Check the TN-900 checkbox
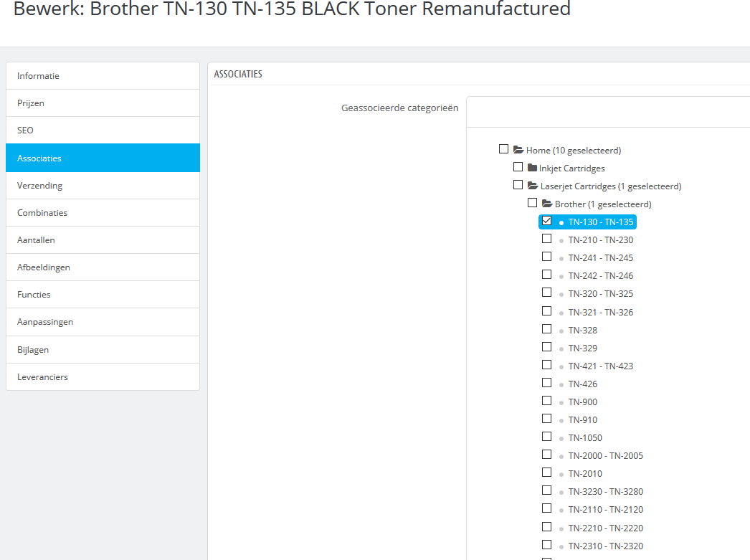 [x=546, y=401]
